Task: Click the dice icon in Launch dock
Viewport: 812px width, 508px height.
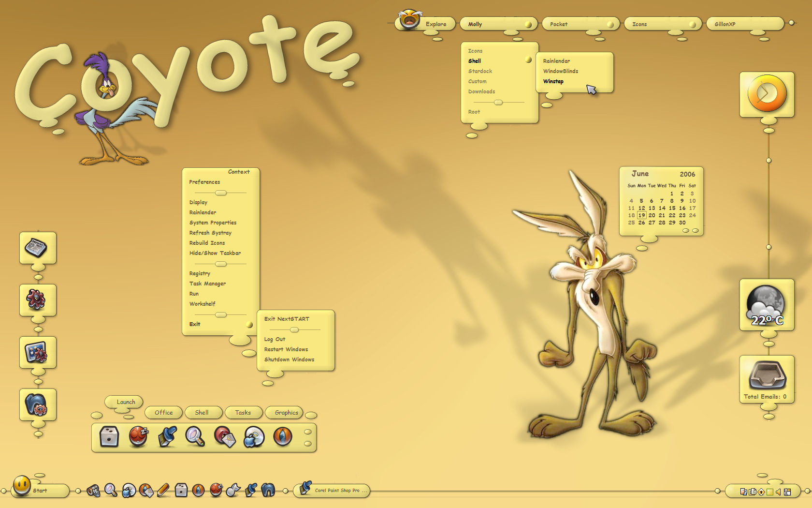Action: click(x=109, y=436)
